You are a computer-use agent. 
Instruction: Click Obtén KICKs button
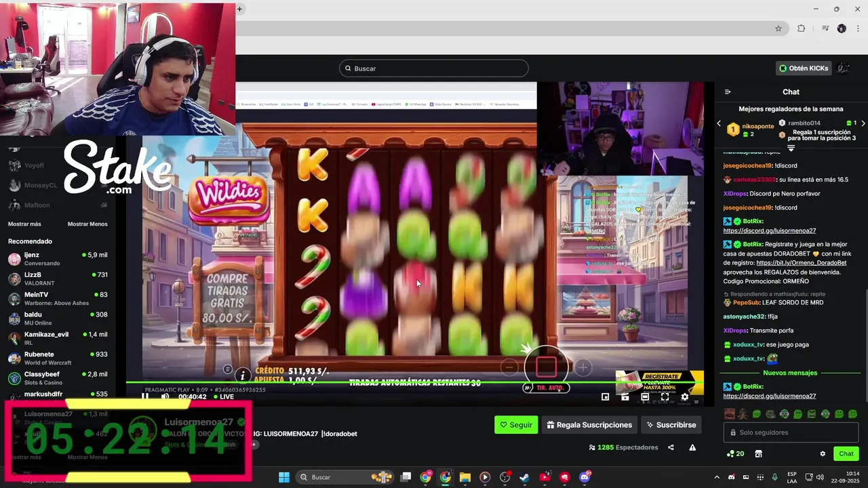[804, 68]
